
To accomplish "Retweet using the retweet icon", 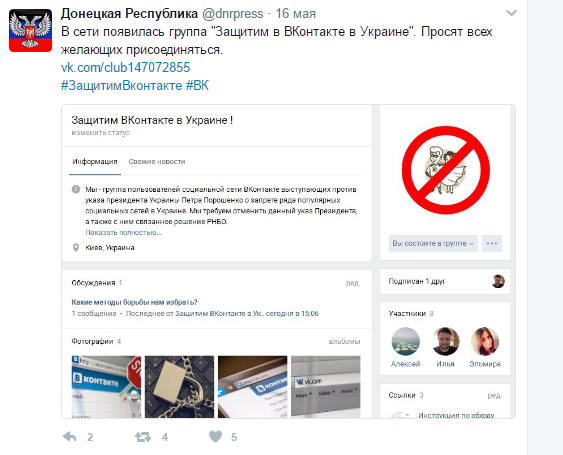I will (143, 437).
